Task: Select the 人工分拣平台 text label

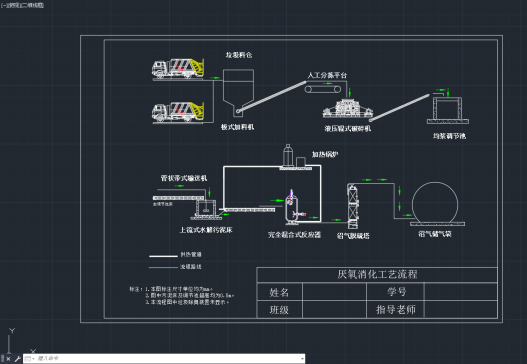Action: tap(327, 75)
